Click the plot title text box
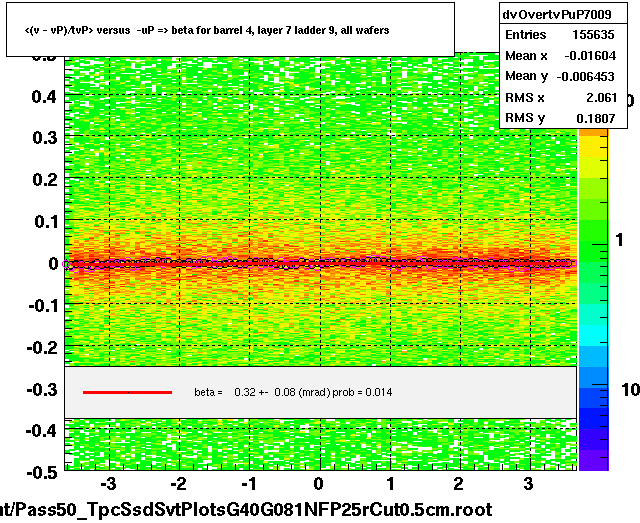640x523 pixels. click(x=230, y=29)
